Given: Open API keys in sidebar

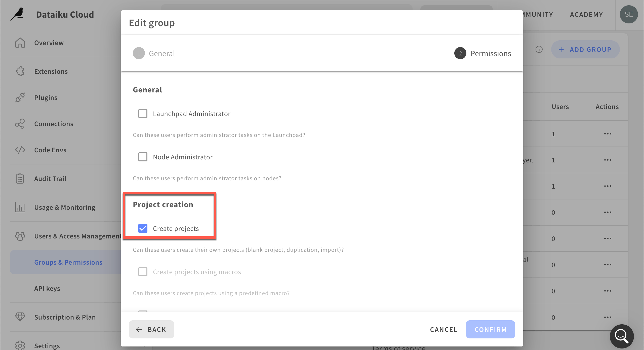Looking at the screenshot, I should pyautogui.click(x=47, y=288).
